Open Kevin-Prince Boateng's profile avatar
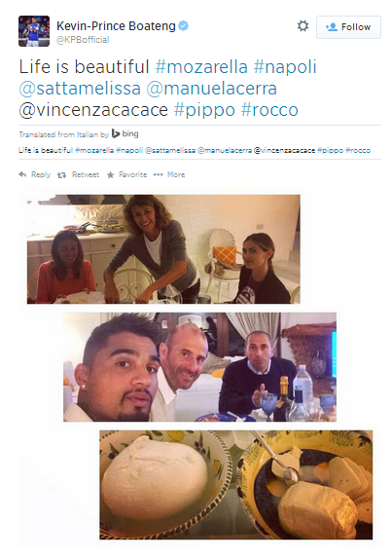The width and height of the screenshot is (392, 559). [x=34, y=31]
